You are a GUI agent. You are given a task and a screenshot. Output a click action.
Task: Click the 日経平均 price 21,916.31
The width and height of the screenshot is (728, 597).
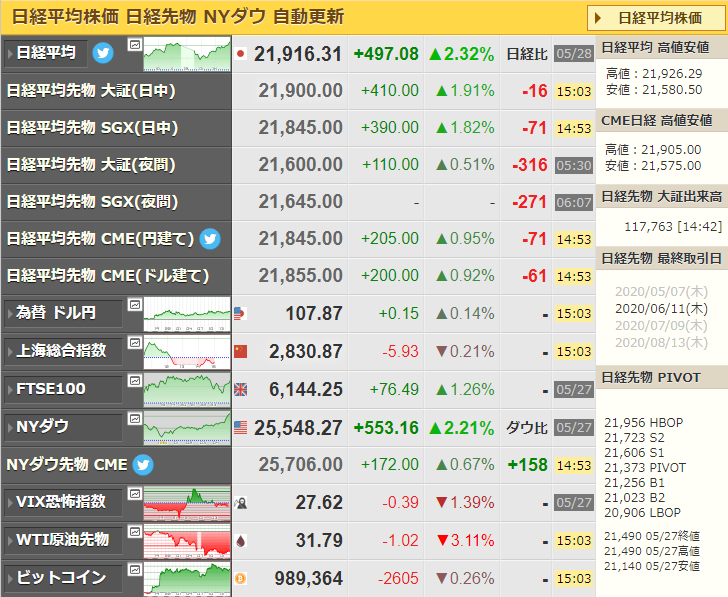coord(298,54)
